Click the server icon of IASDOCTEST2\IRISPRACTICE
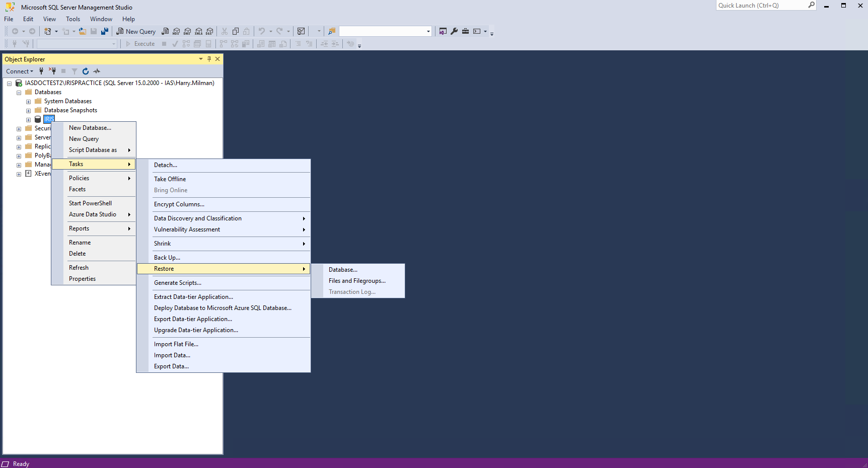The image size is (868, 468). pyautogui.click(x=19, y=83)
